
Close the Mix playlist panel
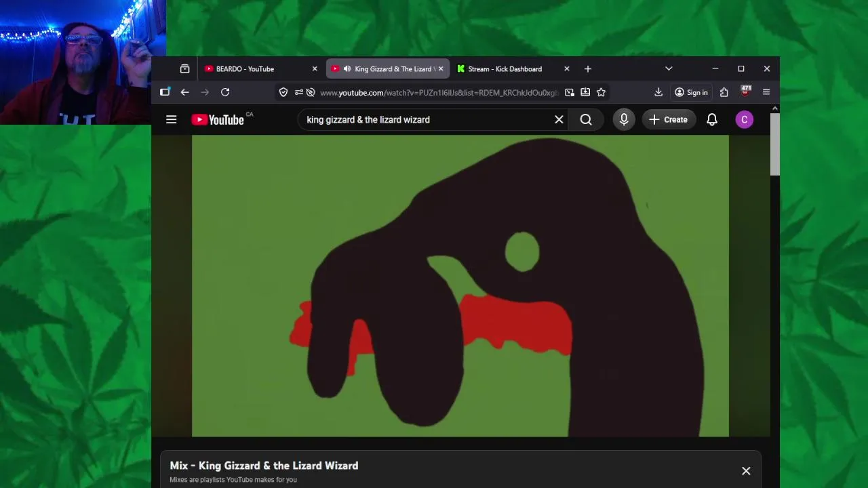click(746, 471)
